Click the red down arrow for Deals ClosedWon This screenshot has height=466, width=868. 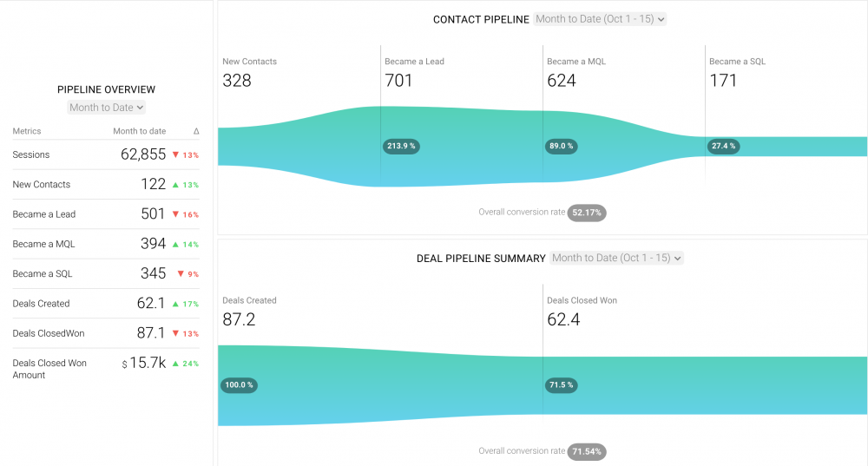click(175, 334)
